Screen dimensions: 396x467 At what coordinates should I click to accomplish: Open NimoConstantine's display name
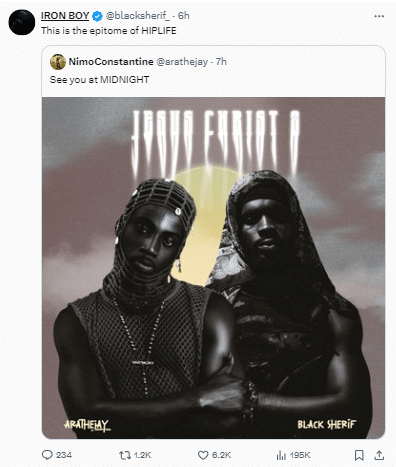(111, 62)
